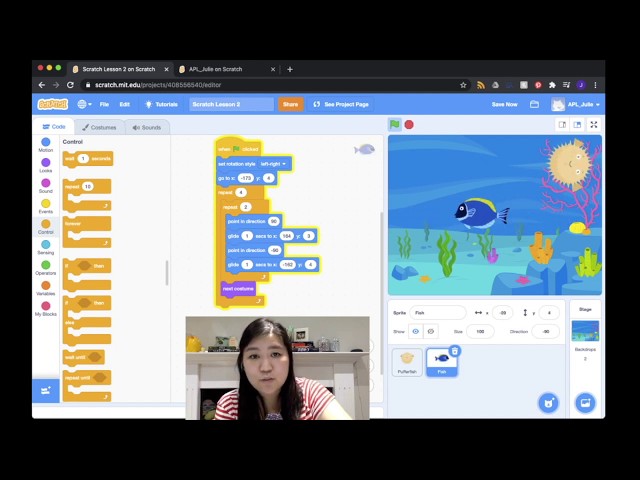Edit the project title field
Screen dimensions: 640x480
pyautogui.click(x=231, y=104)
